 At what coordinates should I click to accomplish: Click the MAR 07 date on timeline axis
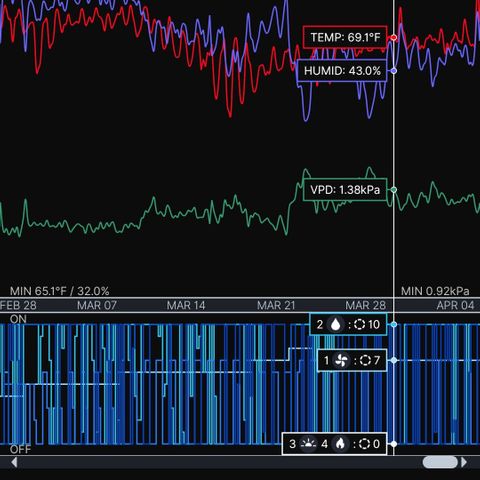(x=97, y=305)
